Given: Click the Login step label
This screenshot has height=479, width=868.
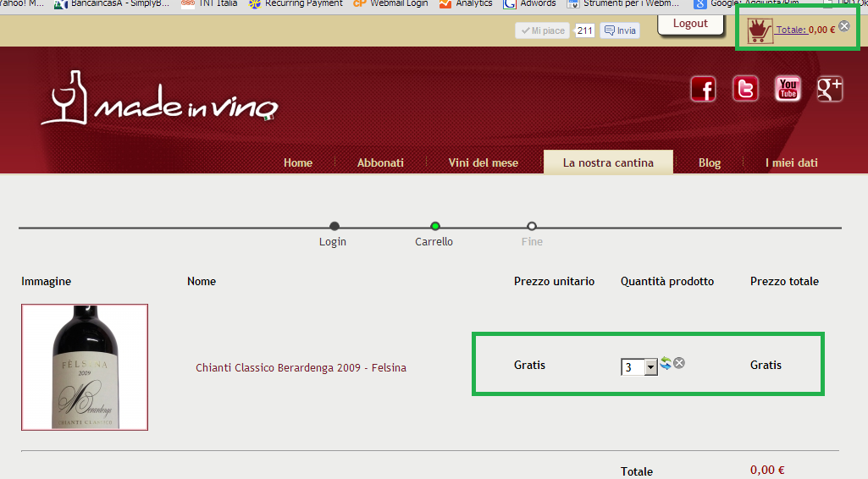Looking at the screenshot, I should pos(333,242).
